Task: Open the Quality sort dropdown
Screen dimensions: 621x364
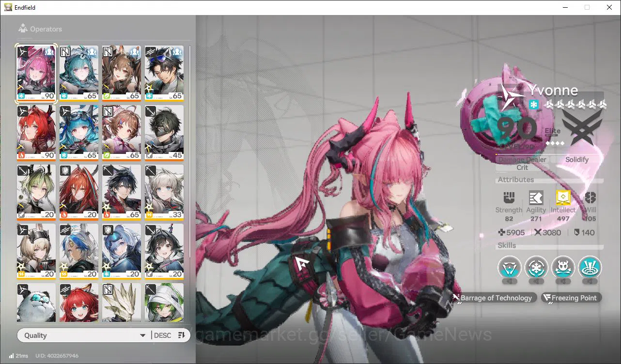Action: (84, 335)
